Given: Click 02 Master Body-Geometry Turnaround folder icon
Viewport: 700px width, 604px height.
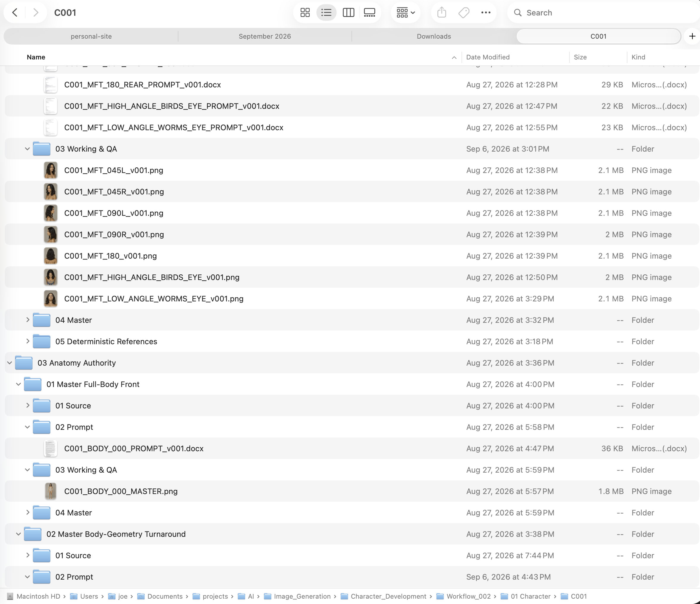Looking at the screenshot, I should 33,534.
